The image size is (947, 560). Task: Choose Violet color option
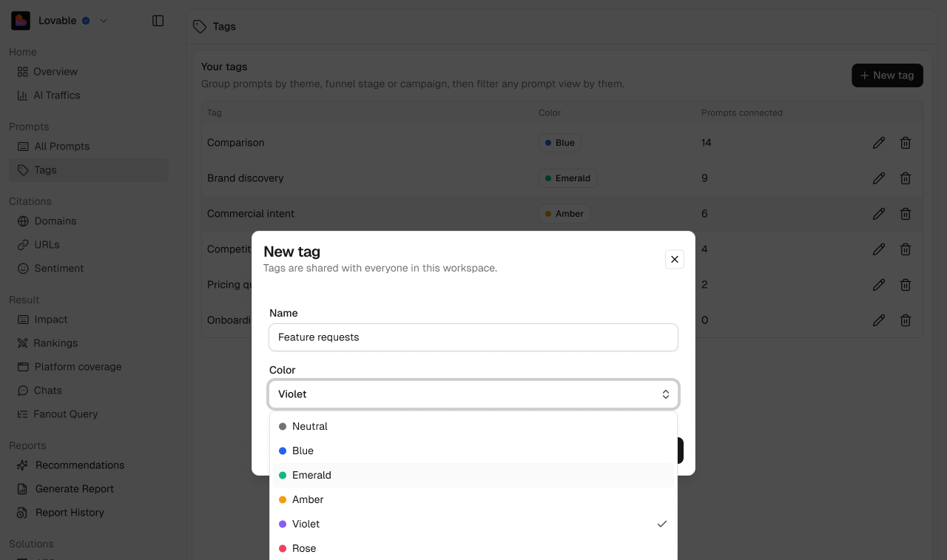pos(473,524)
